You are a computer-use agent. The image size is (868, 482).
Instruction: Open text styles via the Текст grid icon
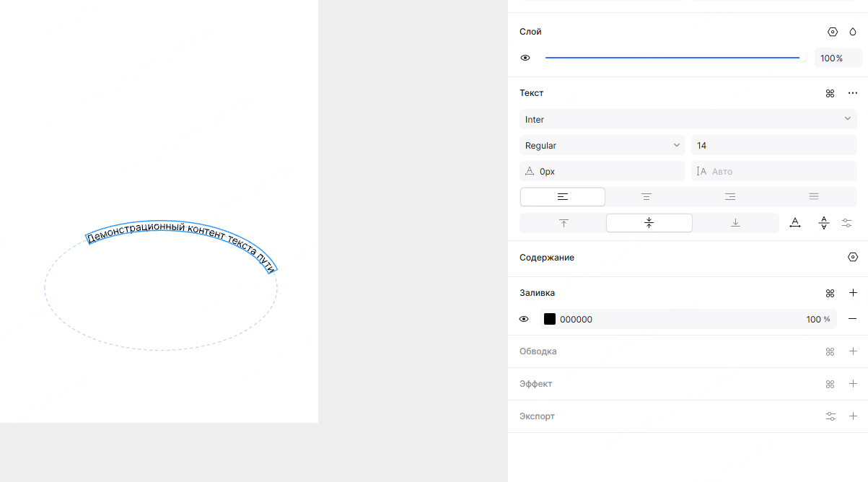tap(830, 93)
